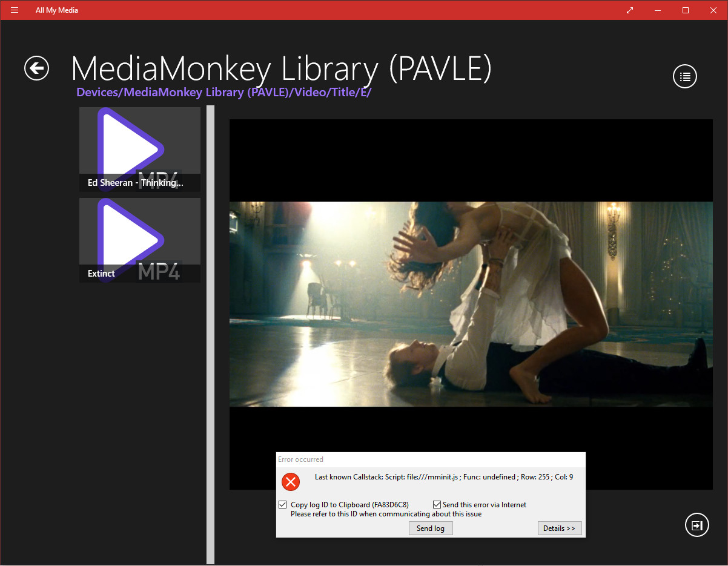The image size is (728, 566).
Task: Switch to list view using top-right icon
Action: pos(685,77)
